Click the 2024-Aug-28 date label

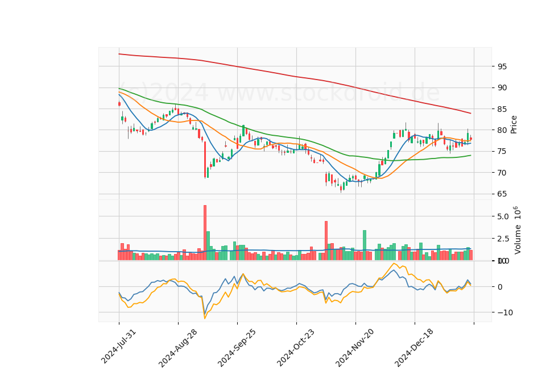pyautogui.click(x=177, y=348)
